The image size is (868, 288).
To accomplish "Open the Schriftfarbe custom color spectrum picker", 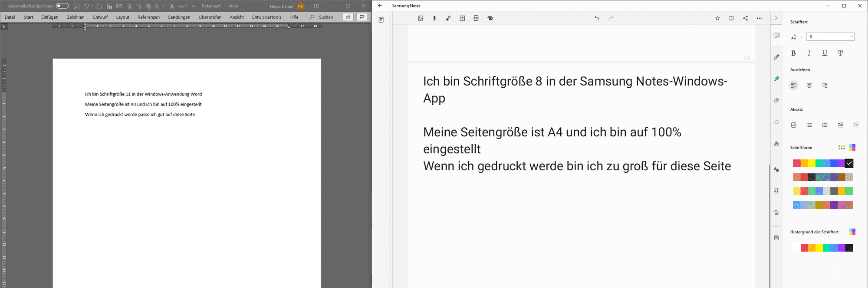I will point(852,148).
